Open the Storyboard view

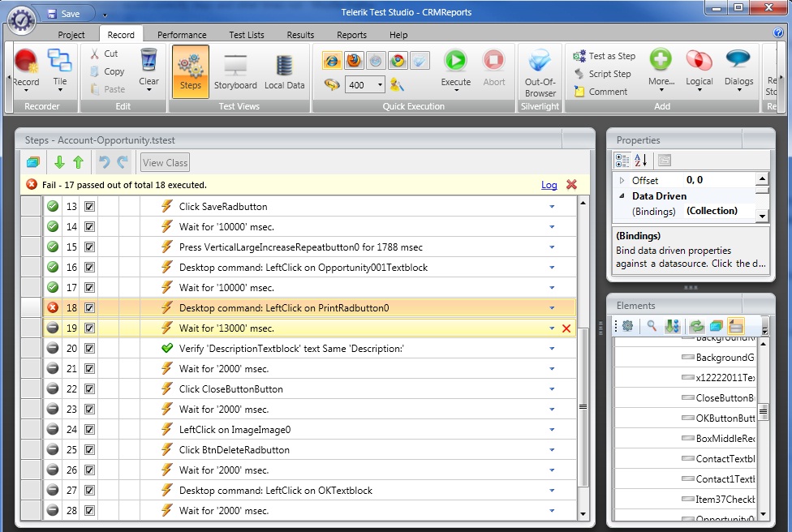tap(235, 71)
